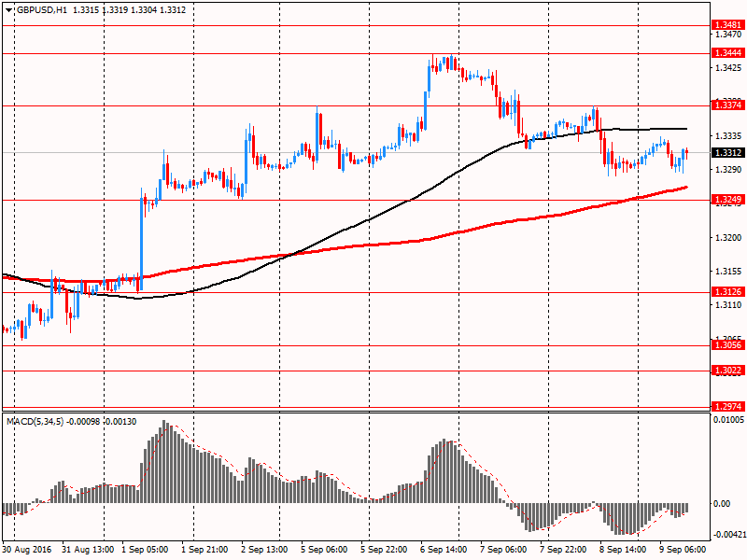This screenshot has height=560, width=747.
Task: Click the 1 Sep 21:00 time label
Action: click(x=204, y=550)
